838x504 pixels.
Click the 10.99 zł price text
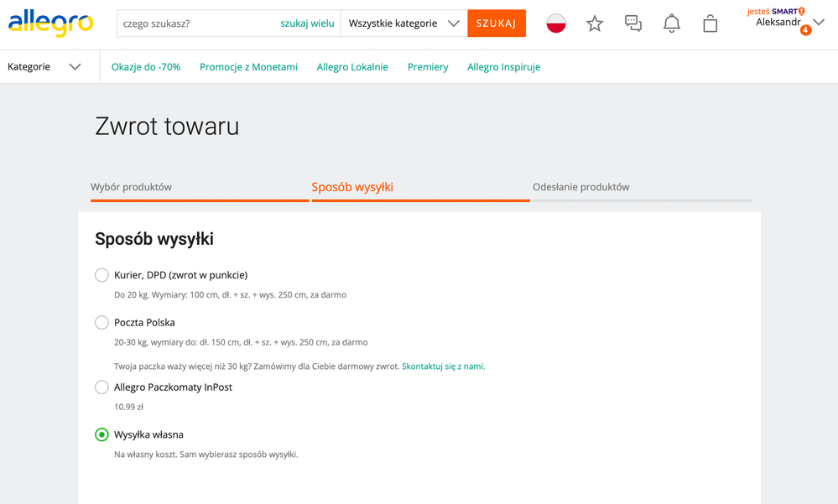click(x=129, y=408)
